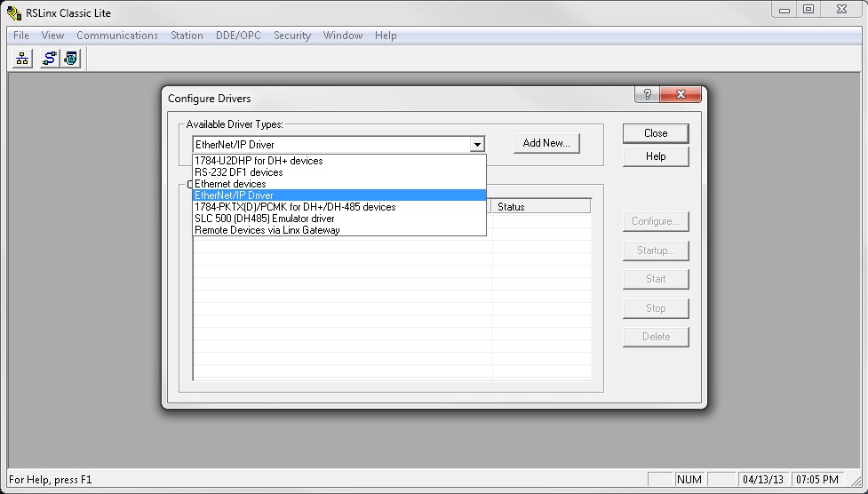
Task: Select highlighted EtherNet/IP Driver list option
Action: tap(339, 195)
